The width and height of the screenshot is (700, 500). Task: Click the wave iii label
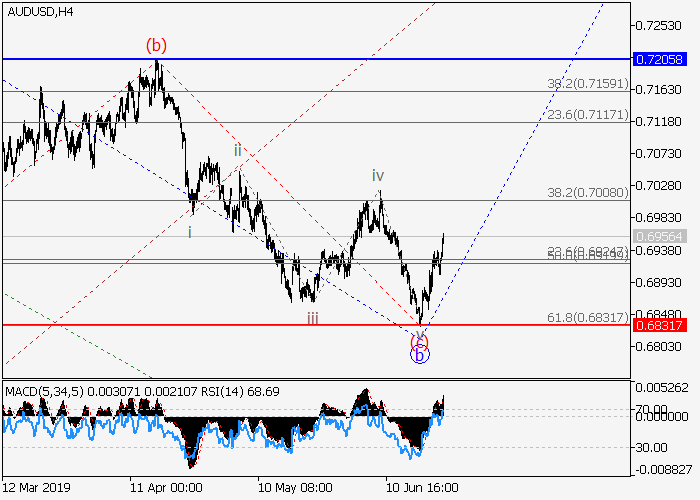[313, 317]
